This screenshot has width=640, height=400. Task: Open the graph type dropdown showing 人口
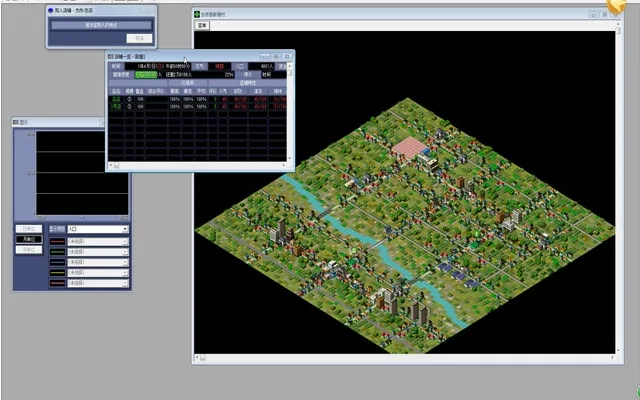tap(97, 229)
